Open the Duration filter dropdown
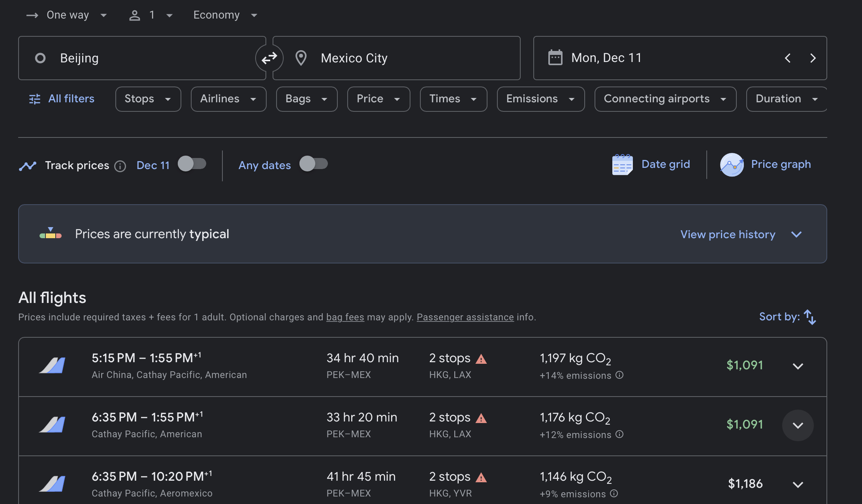The height and width of the screenshot is (504, 862). pos(786,99)
